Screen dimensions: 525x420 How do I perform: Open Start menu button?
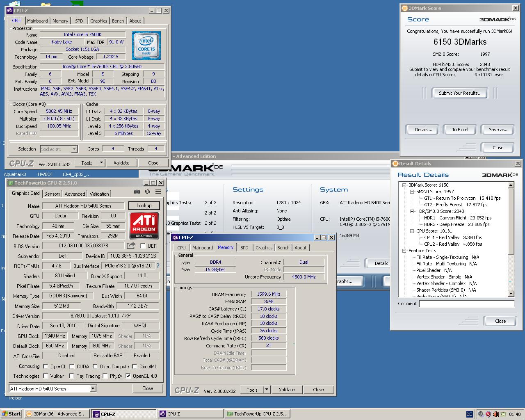(x=11, y=414)
